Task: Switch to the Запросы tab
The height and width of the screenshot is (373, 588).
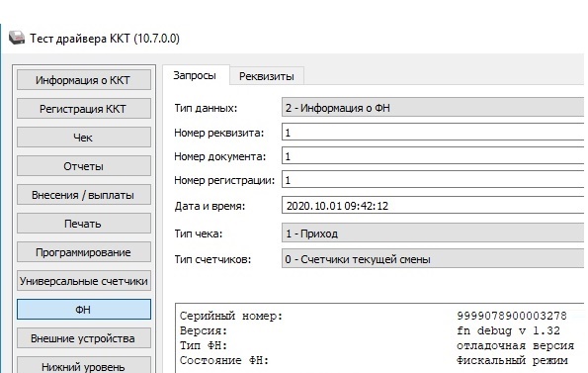Action: [x=196, y=75]
